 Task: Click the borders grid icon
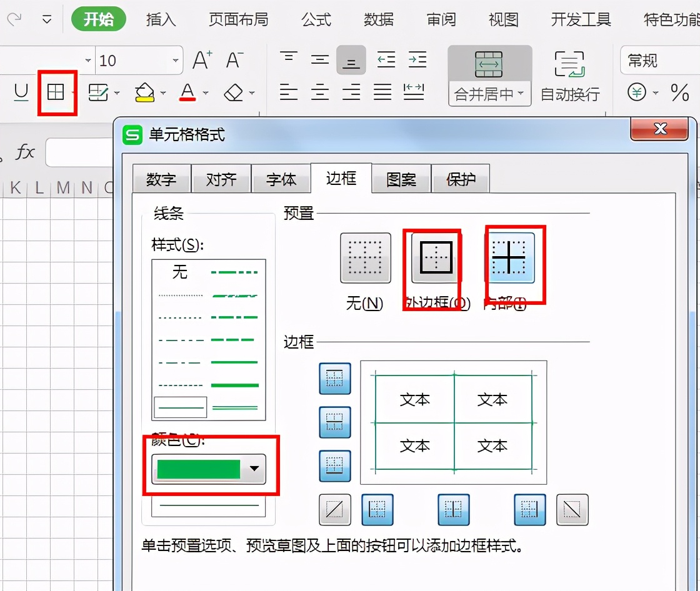(56, 92)
